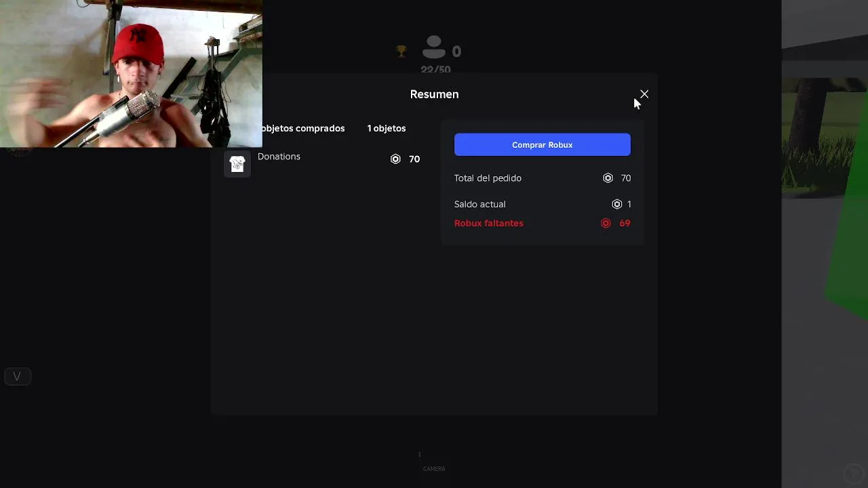Viewport: 868px width, 488px height.
Task: Click the objetos comprados heading
Action: point(303,128)
